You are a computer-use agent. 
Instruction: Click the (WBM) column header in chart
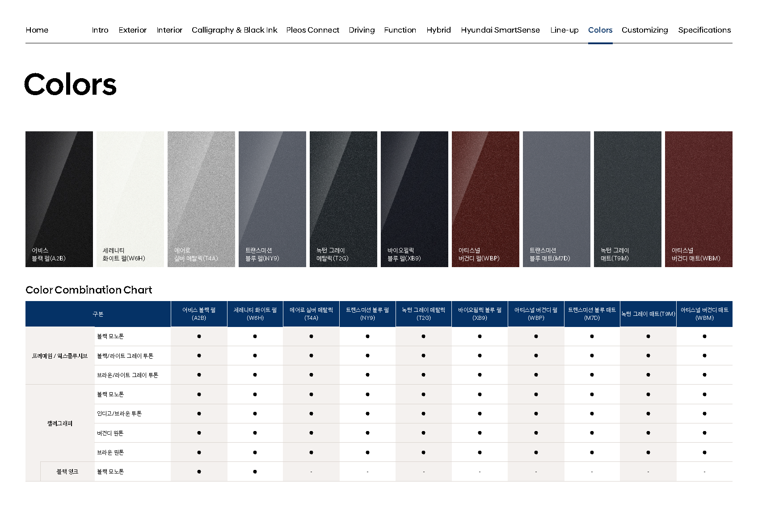(x=704, y=314)
